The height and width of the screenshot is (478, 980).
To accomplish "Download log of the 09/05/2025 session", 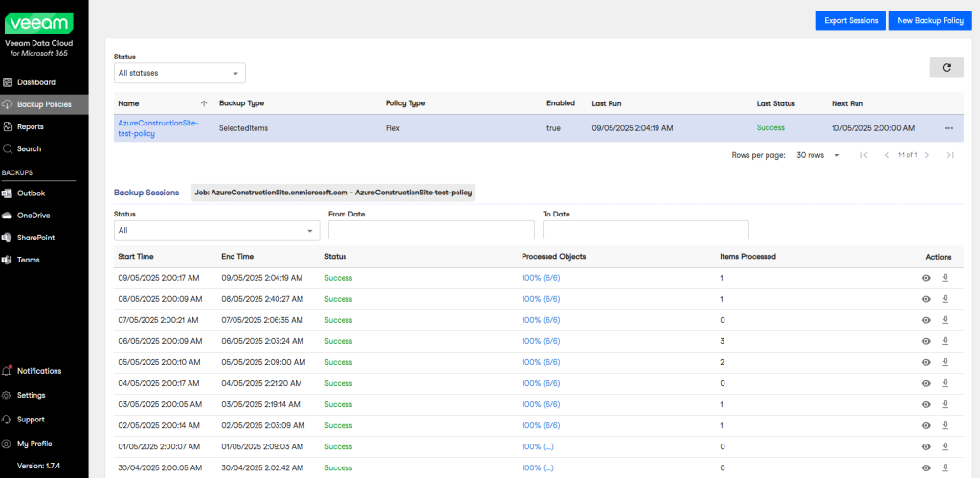I will [x=945, y=278].
